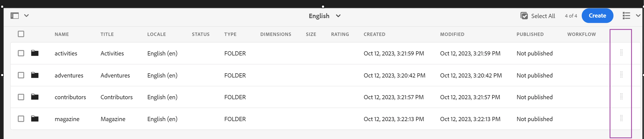Viewport: 644px width, 139px height.
Task: Open the magazine folder row name
Action: click(67, 119)
